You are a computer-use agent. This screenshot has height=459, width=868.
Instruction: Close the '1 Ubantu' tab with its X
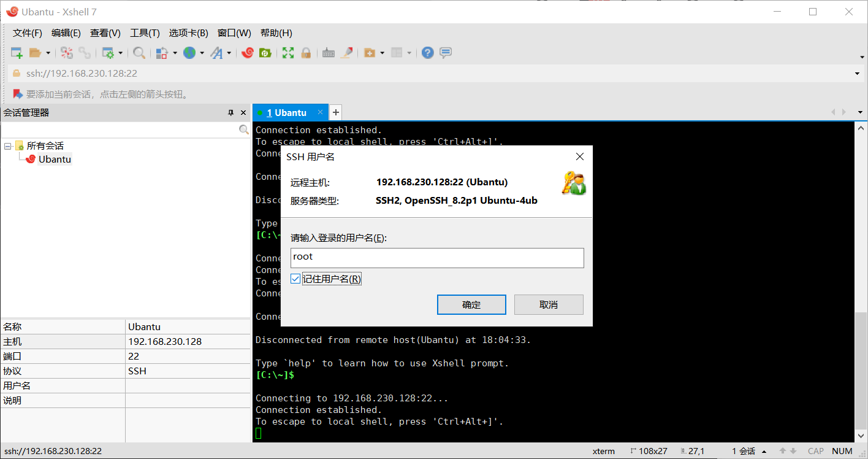click(320, 112)
